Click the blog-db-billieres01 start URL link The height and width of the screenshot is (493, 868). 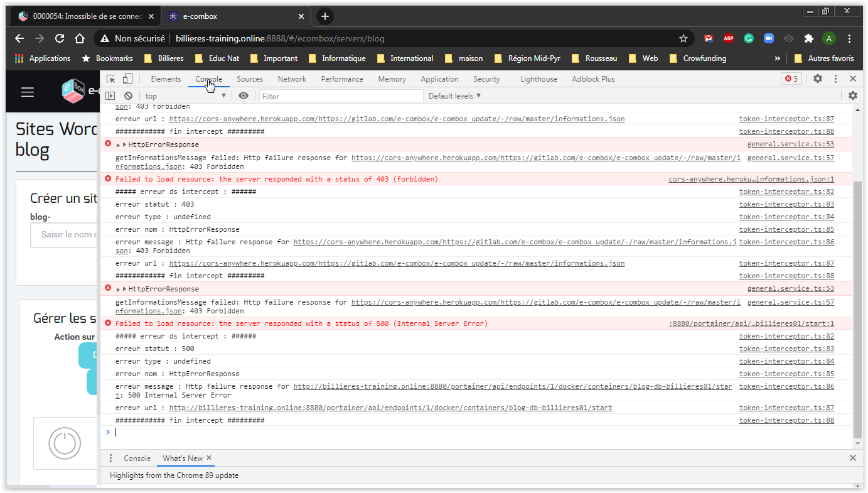tap(390, 408)
